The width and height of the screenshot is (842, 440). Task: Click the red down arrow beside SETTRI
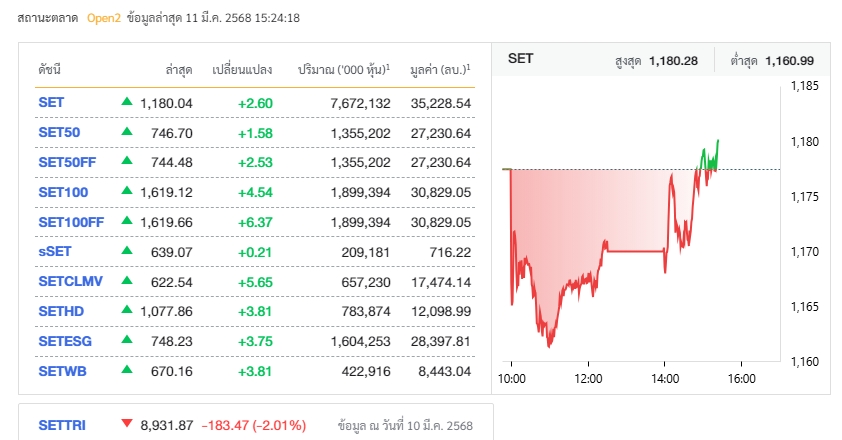click(x=126, y=424)
